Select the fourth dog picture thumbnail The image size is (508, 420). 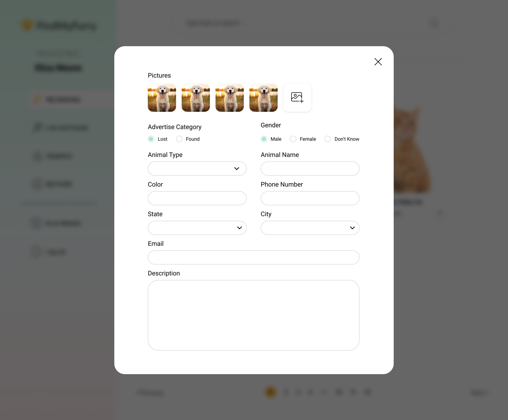[x=264, y=98]
